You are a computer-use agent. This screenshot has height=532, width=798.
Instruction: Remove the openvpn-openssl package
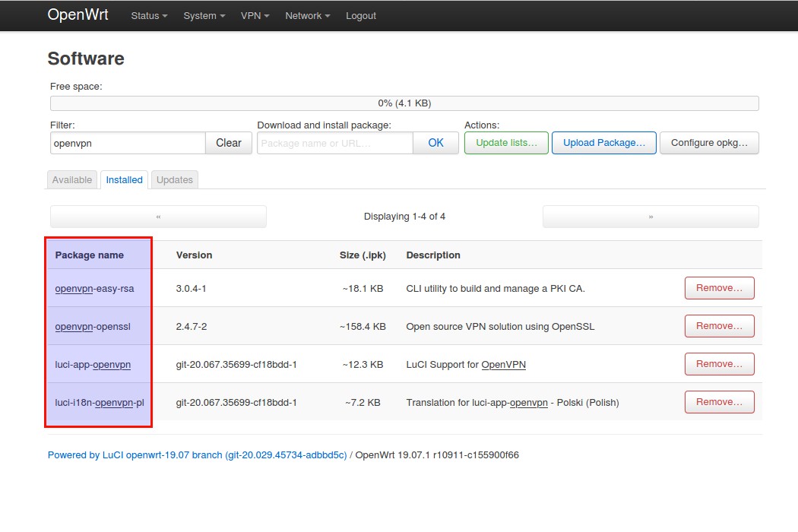tap(719, 326)
